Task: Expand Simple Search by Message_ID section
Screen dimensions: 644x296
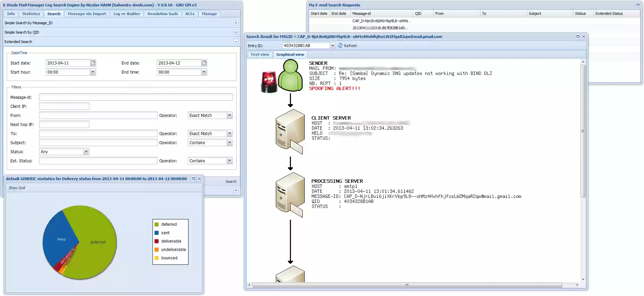Action: point(236,23)
